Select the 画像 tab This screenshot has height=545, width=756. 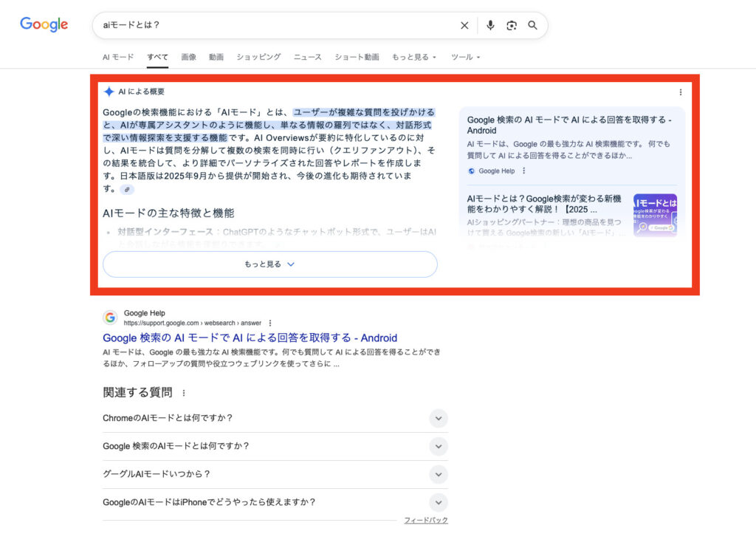188,57
